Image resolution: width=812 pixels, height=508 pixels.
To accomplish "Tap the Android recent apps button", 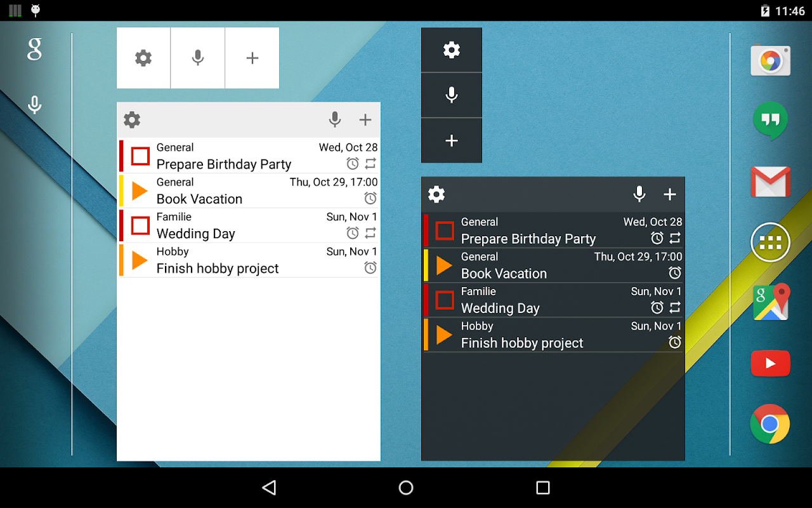I will click(543, 488).
